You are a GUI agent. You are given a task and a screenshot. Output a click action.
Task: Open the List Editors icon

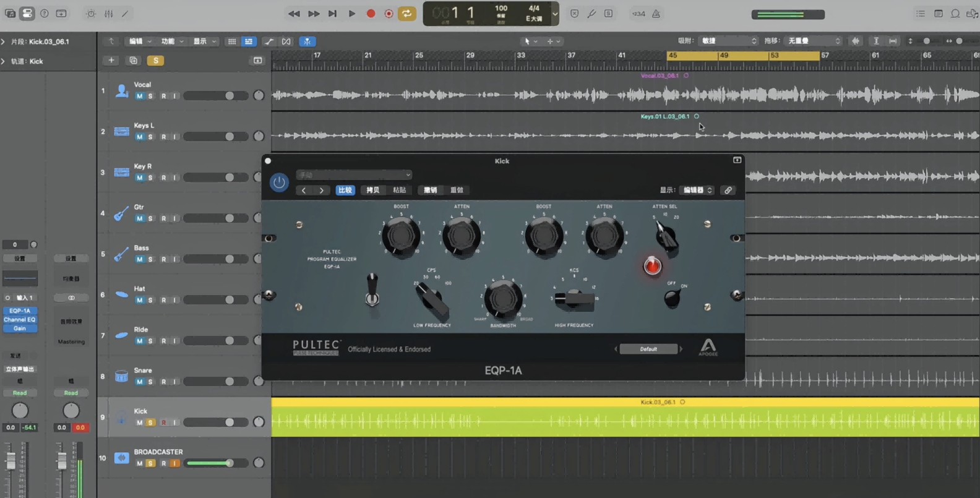(x=921, y=14)
